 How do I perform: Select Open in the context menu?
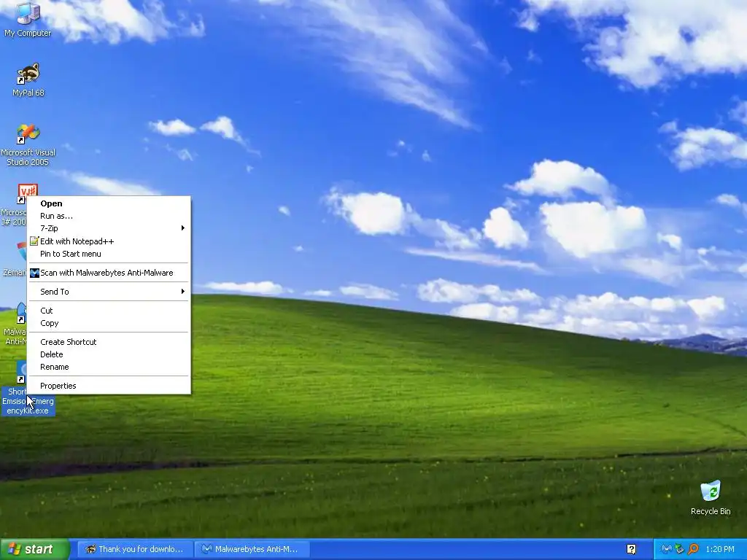click(109, 203)
